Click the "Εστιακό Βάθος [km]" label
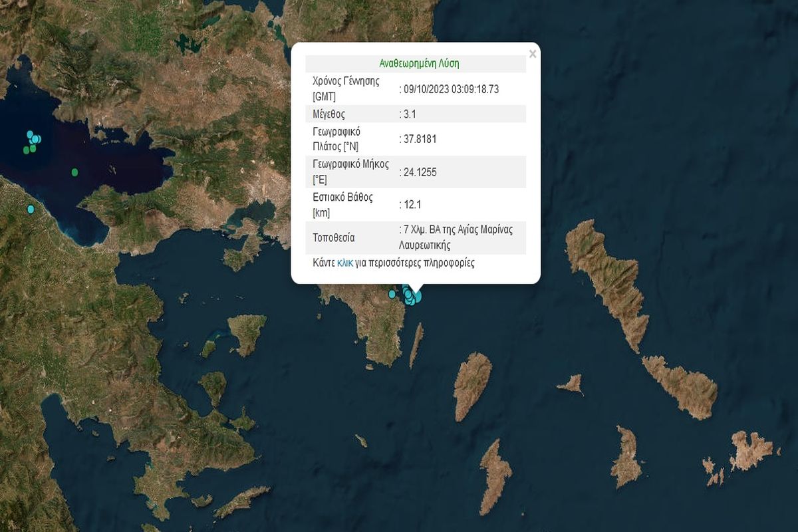 (x=342, y=205)
